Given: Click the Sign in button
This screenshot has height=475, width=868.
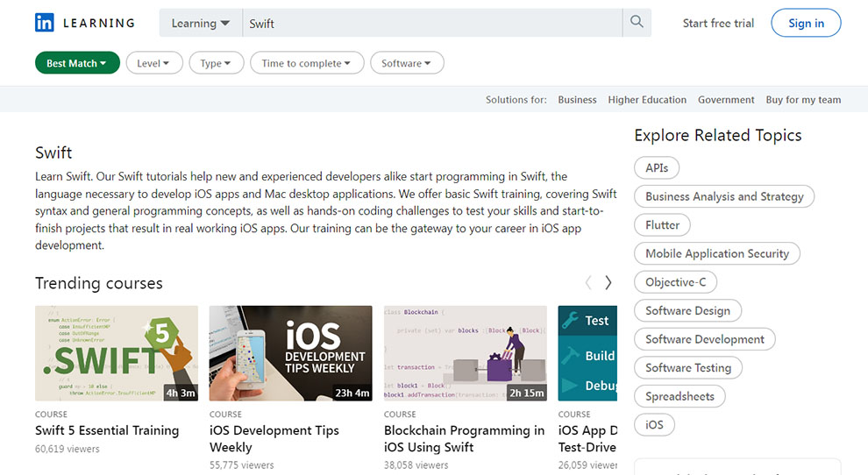Looking at the screenshot, I should [806, 23].
